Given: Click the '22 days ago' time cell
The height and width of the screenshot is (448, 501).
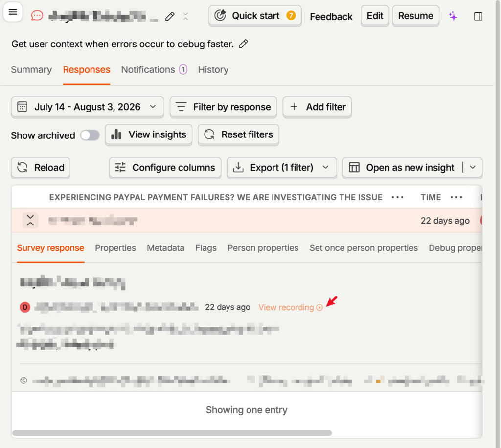Looking at the screenshot, I should pos(445,220).
